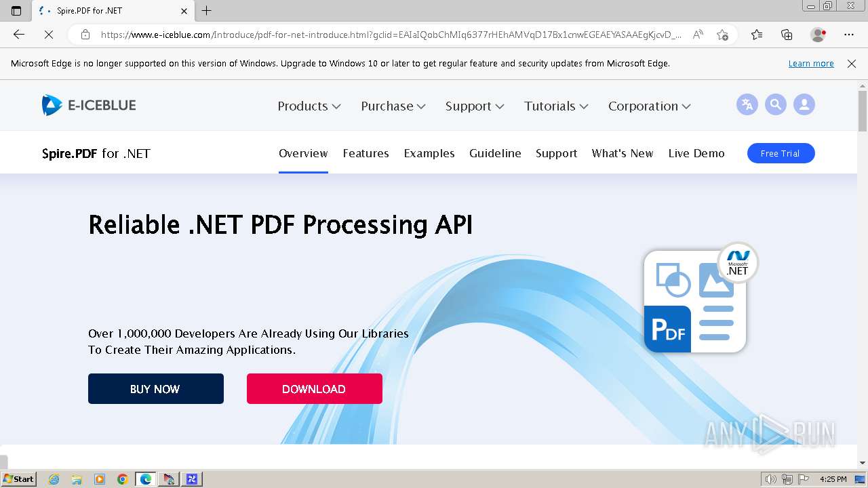
Task: Switch to the Features tab
Action: [366, 153]
